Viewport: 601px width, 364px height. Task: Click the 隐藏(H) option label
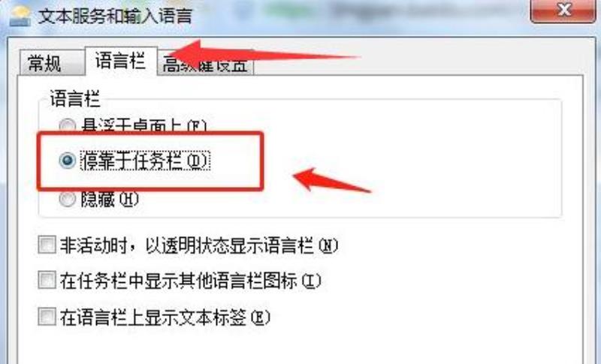(x=109, y=199)
